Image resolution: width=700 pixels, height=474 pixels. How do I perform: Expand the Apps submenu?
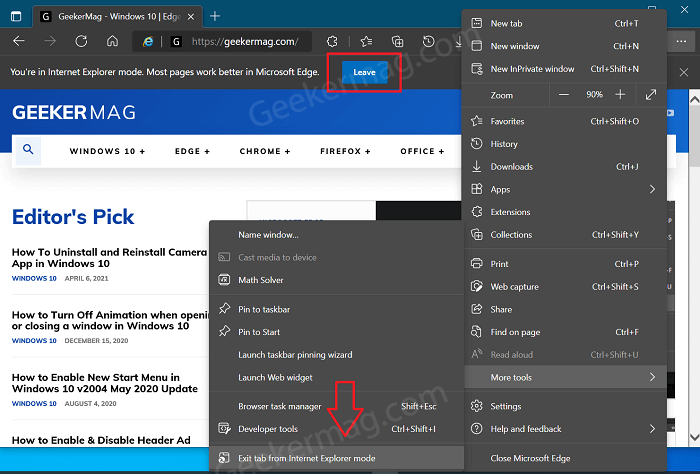coord(564,189)
